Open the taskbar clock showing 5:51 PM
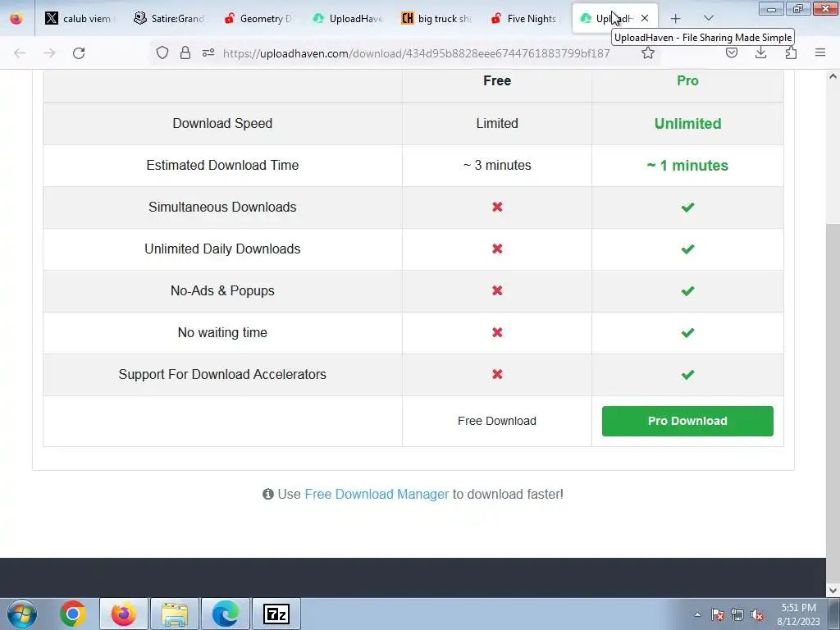 click(x=798, y=614)
